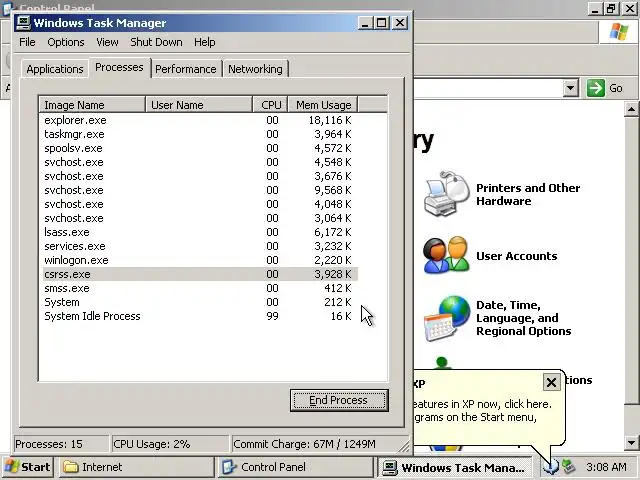
Task: Sort processes by User Name column
Action: (x=199, y=105)
